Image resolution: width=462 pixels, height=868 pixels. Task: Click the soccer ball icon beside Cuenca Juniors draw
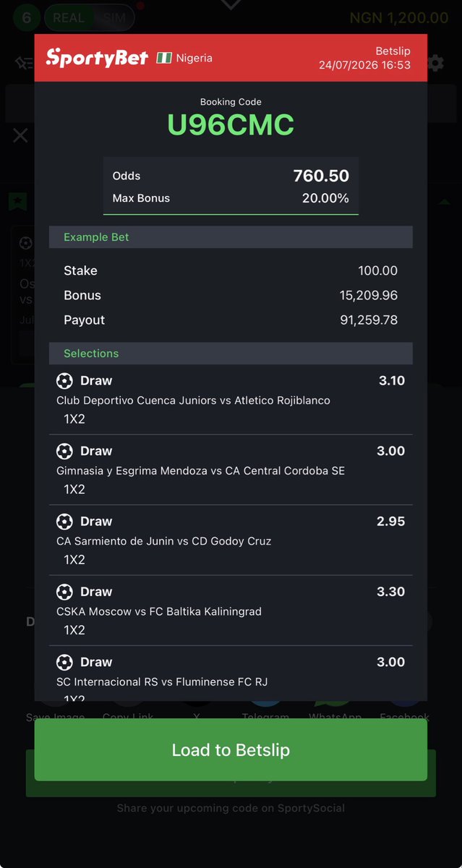coord(64,380)
